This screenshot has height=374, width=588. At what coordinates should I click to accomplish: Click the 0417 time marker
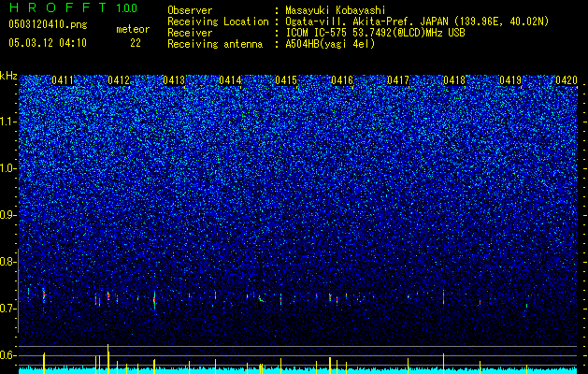pyautogui.click(x=398, y=80)
